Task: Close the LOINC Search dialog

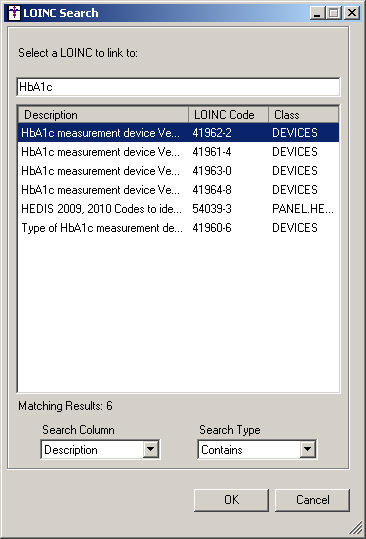Action: (351, 13)
